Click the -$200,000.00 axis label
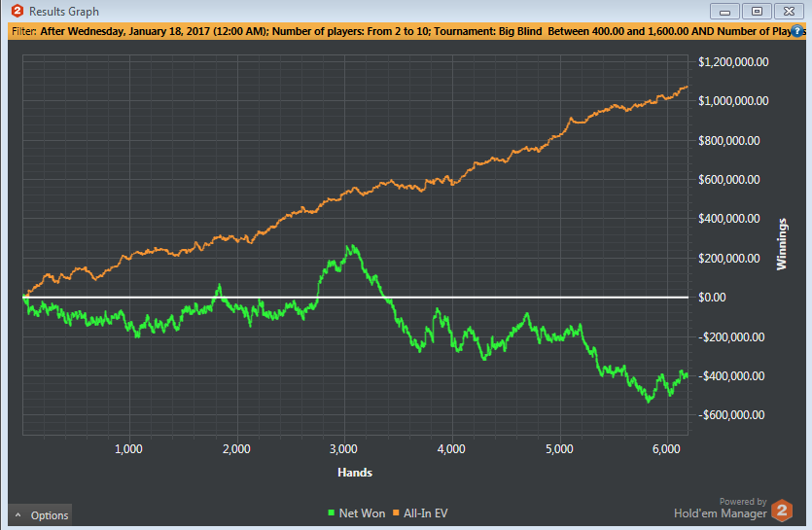This screenshot has width=812, height=530. click(731, 337)
